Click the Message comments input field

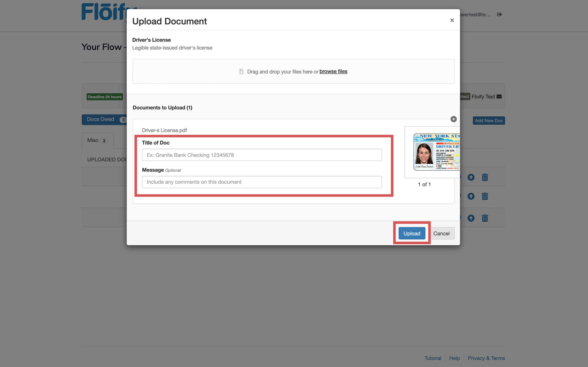tap(262, 182)
